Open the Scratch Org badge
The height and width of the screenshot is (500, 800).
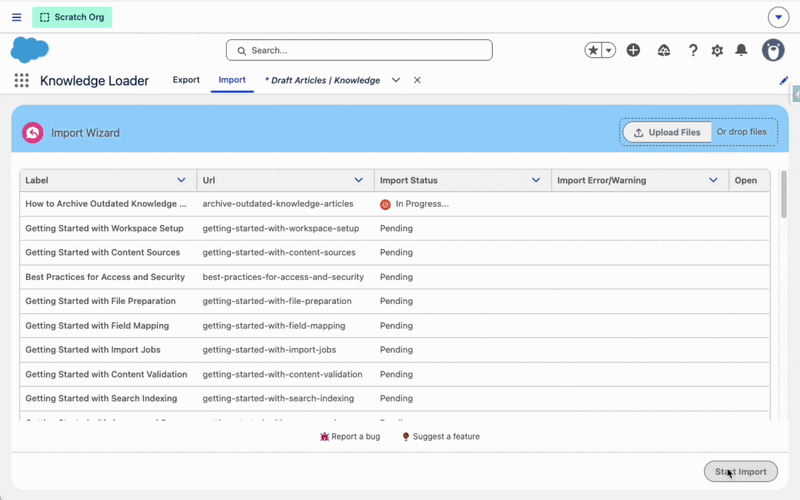point(72,17)
